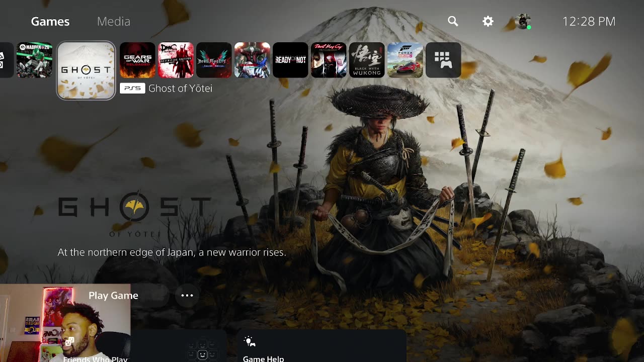644x362 pixels.
Task: Select the Forza Horizon 5 game tile
Action: pyautogui.click(x=405, y=60)
